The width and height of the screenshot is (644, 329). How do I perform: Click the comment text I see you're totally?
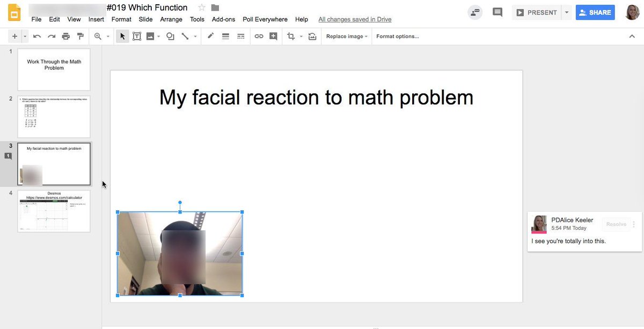coord(568,241)
